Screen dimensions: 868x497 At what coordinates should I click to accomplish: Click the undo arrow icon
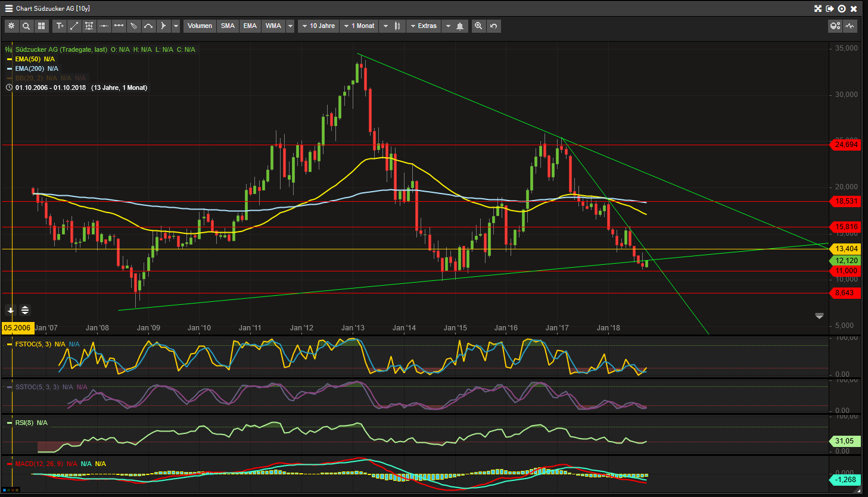(x=493, y=26)
